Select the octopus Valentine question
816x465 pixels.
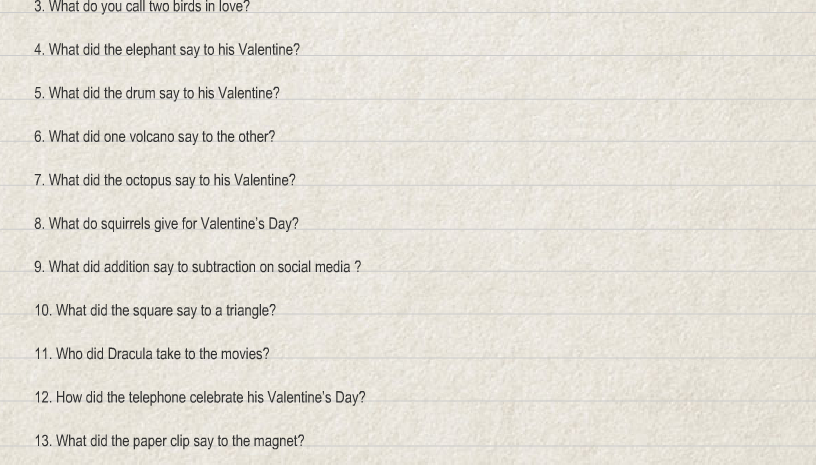click(x=165, y=180)
